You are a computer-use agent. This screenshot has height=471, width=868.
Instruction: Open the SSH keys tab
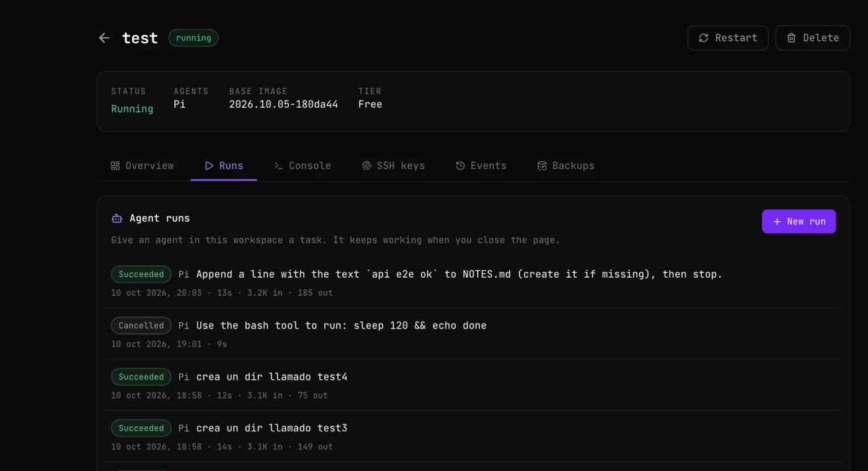(394, 165)
